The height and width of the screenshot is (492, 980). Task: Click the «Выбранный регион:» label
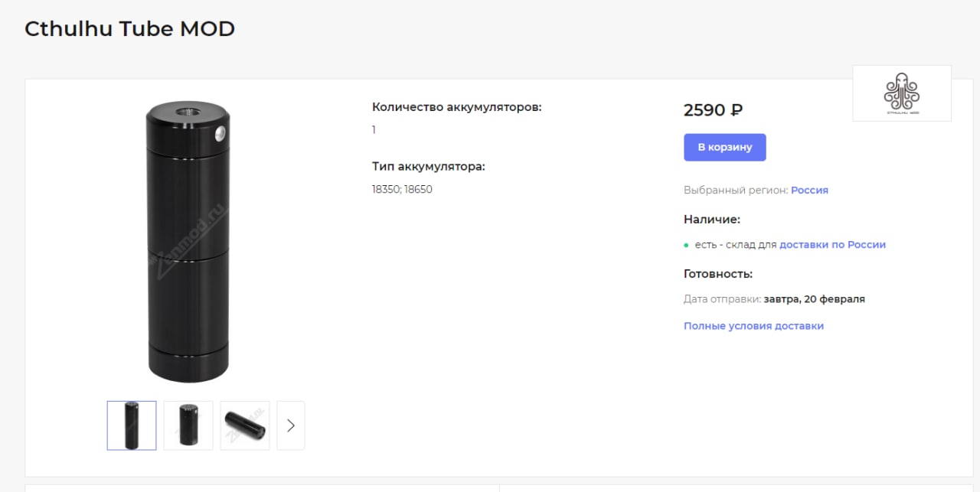click(x=736, y=190)
